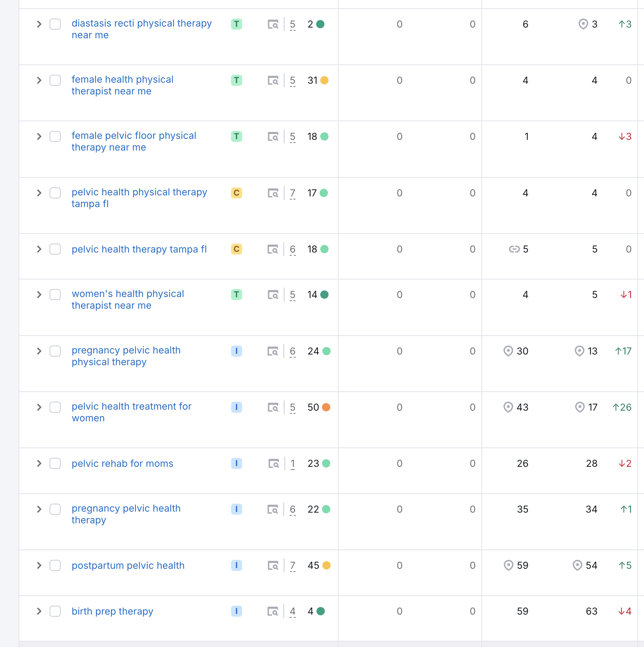Click the link icon beside pelvic health therapy tampa fl
The height and width of the screenshot is (647, 644).
pos(514,249)
